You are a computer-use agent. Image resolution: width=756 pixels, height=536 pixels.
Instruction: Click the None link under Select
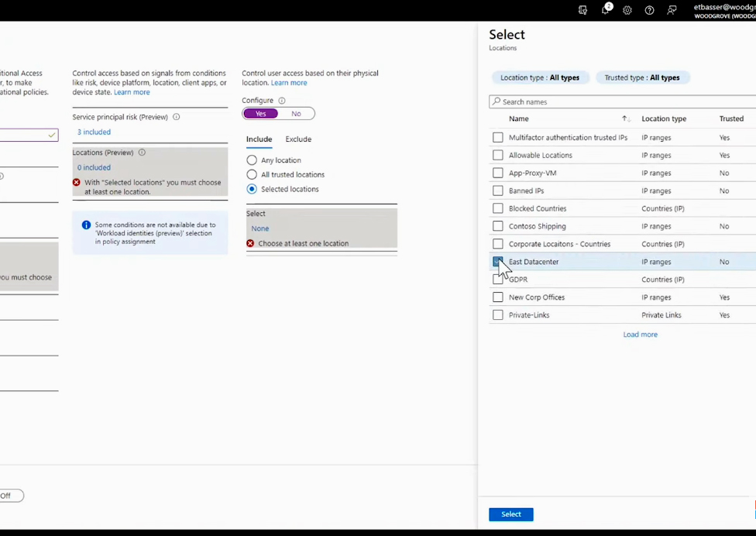click(x=260, y=228)
